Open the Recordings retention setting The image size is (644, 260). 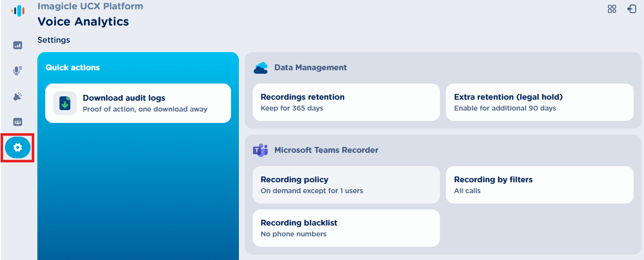point(346,102)
